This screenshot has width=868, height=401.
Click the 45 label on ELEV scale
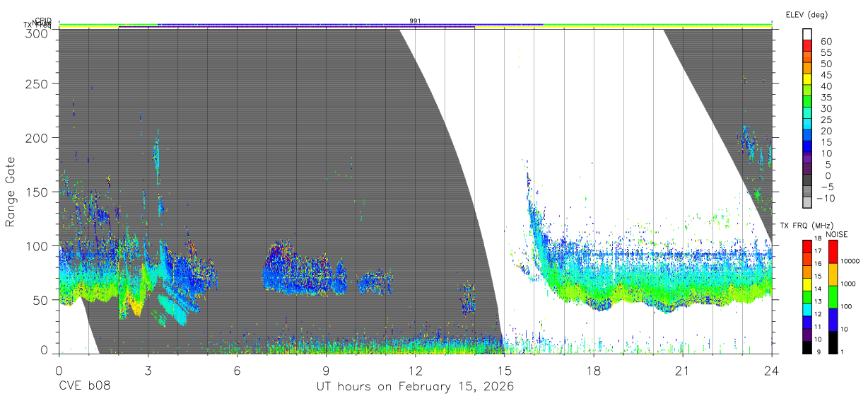point(826,74)
